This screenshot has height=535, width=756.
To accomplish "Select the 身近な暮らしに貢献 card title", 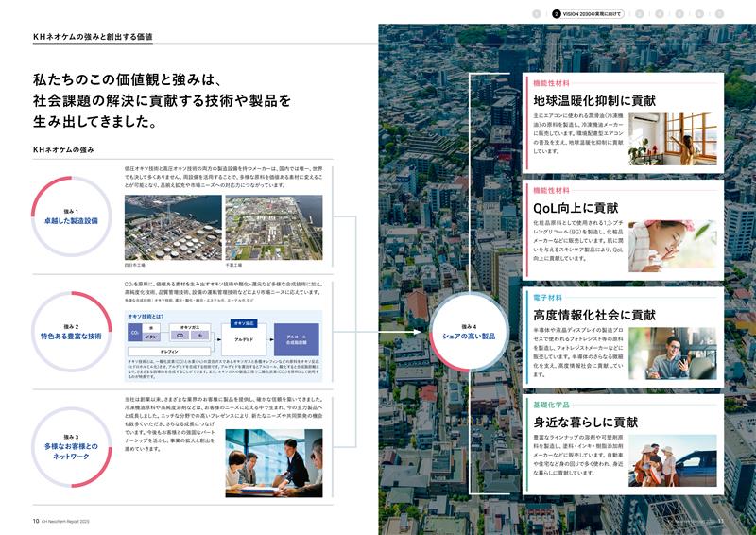I will pos(587,423).
